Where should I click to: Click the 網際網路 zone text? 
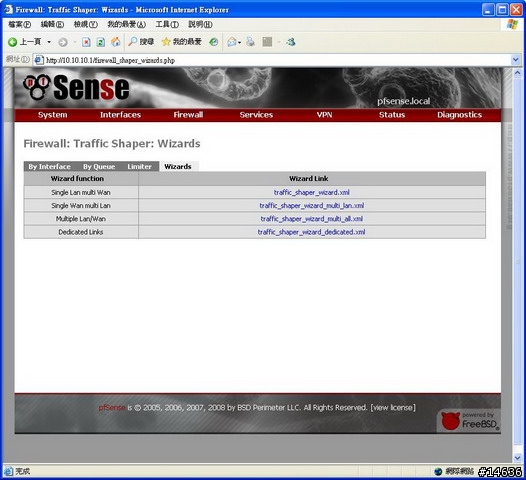459,472
